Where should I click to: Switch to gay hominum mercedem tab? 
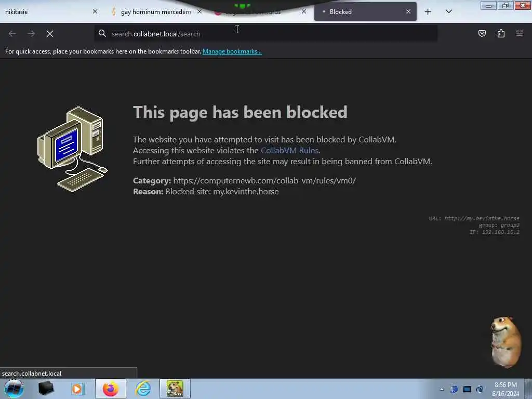pos(156,12)
